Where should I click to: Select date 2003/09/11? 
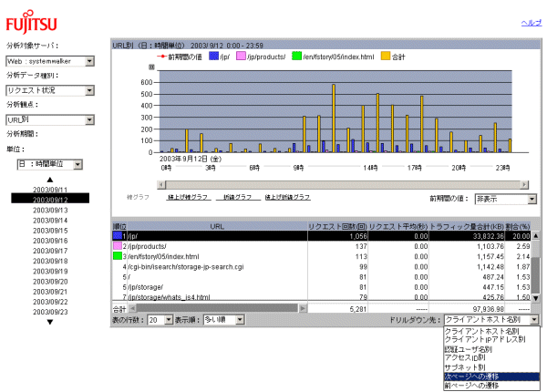(50, 190)
